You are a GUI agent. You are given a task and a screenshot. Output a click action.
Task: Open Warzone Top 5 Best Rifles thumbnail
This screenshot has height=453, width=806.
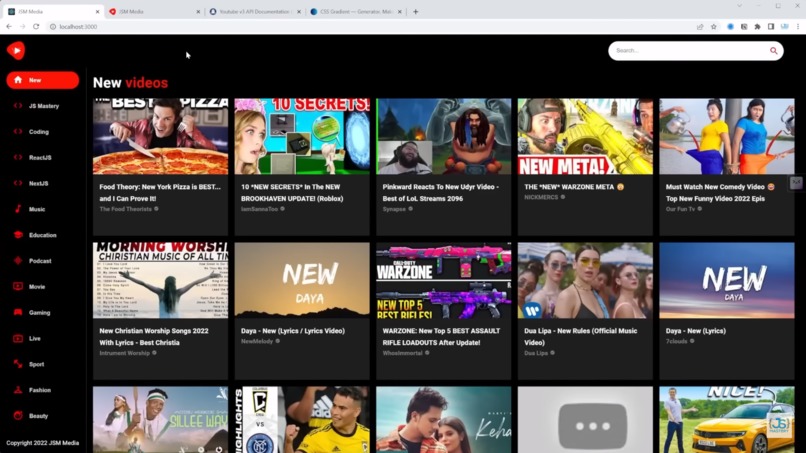click(x=444, y=280)
